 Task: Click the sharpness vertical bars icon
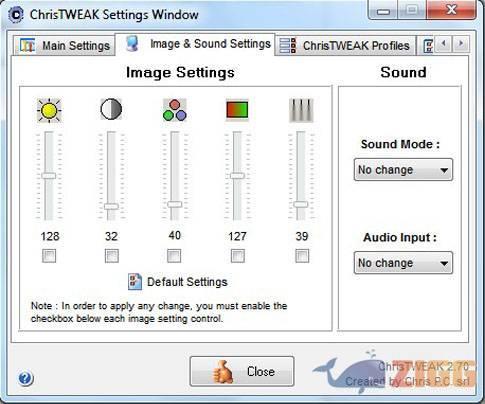(301, 110)
